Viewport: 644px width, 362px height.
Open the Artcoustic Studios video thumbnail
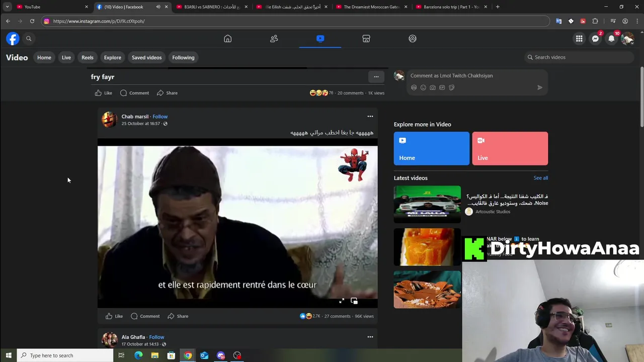pos(427,205)
